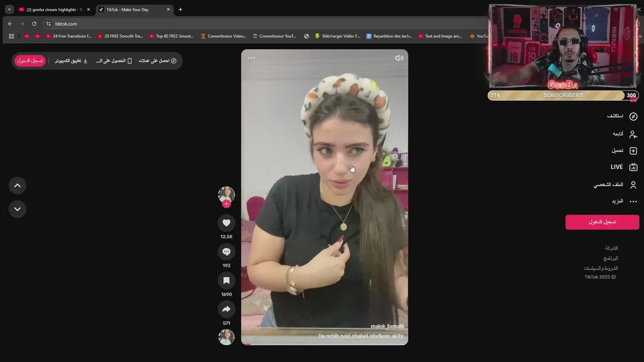Open the Upload (تحميل) sidebar item

tap(624, 150)
